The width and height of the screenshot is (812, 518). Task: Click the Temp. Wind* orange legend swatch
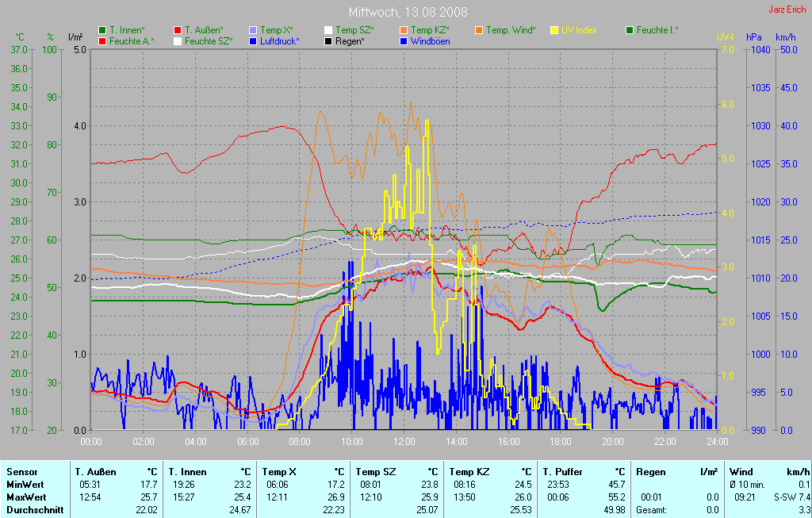tap(479, 31)
